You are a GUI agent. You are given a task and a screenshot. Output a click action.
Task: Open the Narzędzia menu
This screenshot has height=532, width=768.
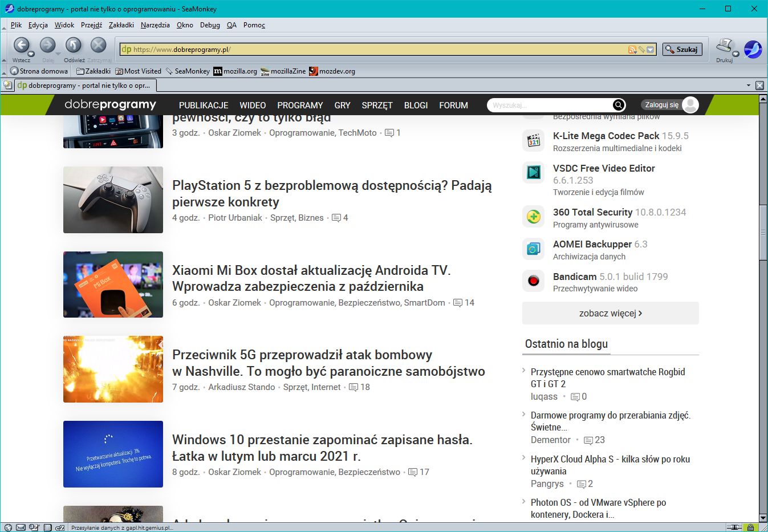coord(155,25)
